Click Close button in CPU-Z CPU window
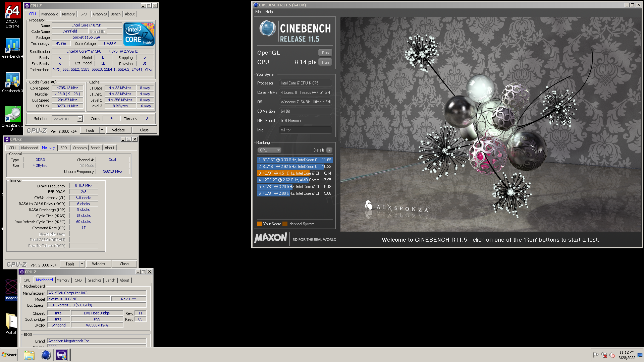 144,130
